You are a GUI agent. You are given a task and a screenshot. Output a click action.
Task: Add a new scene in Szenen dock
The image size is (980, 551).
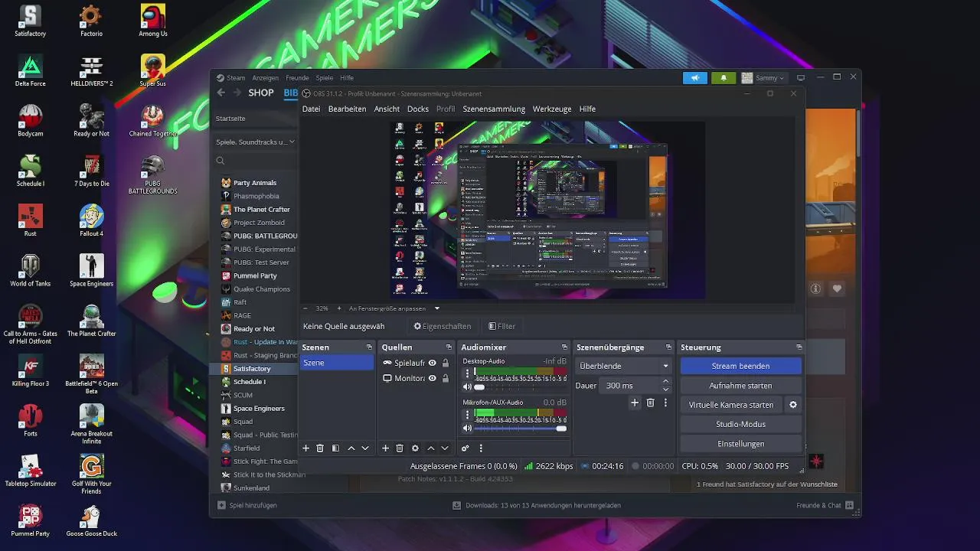tap(306, 448)
